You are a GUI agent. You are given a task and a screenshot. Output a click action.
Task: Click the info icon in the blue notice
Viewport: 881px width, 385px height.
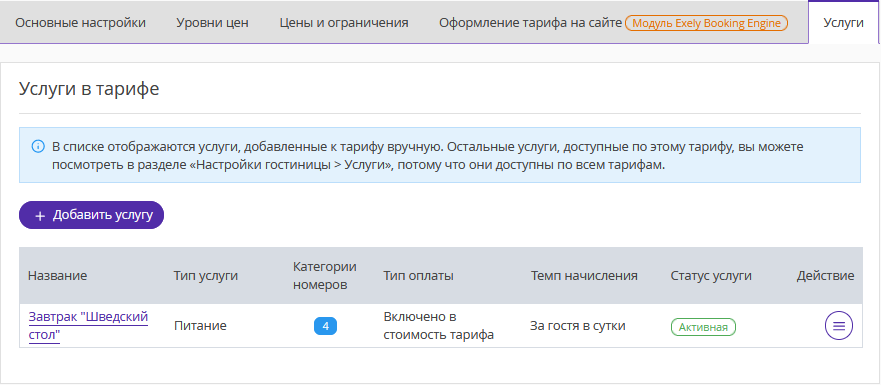pyautogui.click(x=38, y=147)
